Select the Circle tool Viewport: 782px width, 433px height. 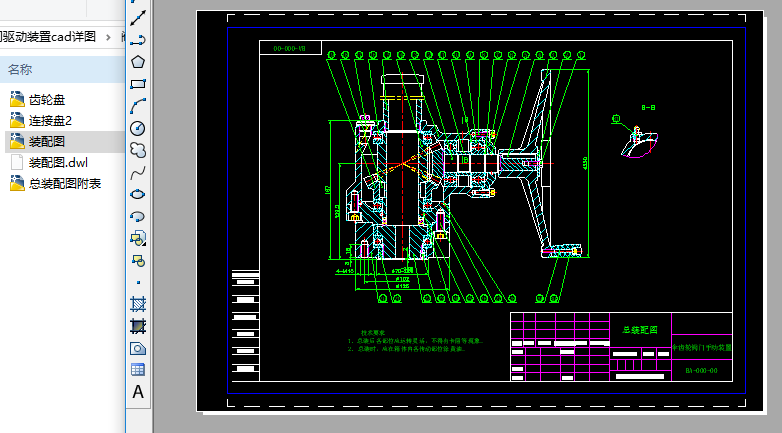pyautogui.click(x=138, y=128)
